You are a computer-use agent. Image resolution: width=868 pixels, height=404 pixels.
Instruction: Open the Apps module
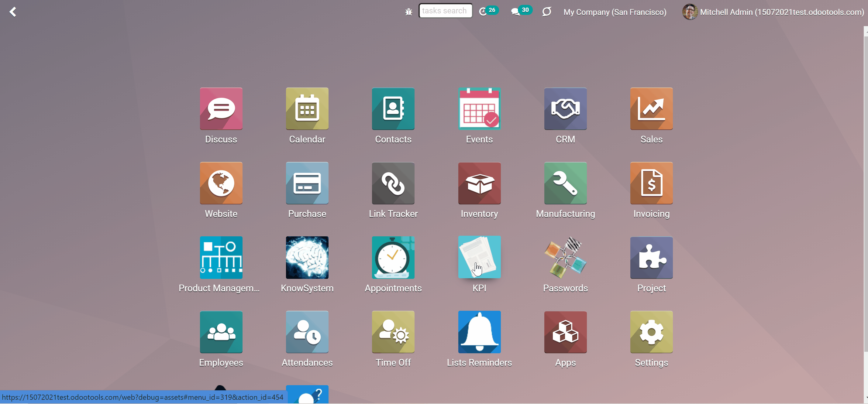point(565,332)
